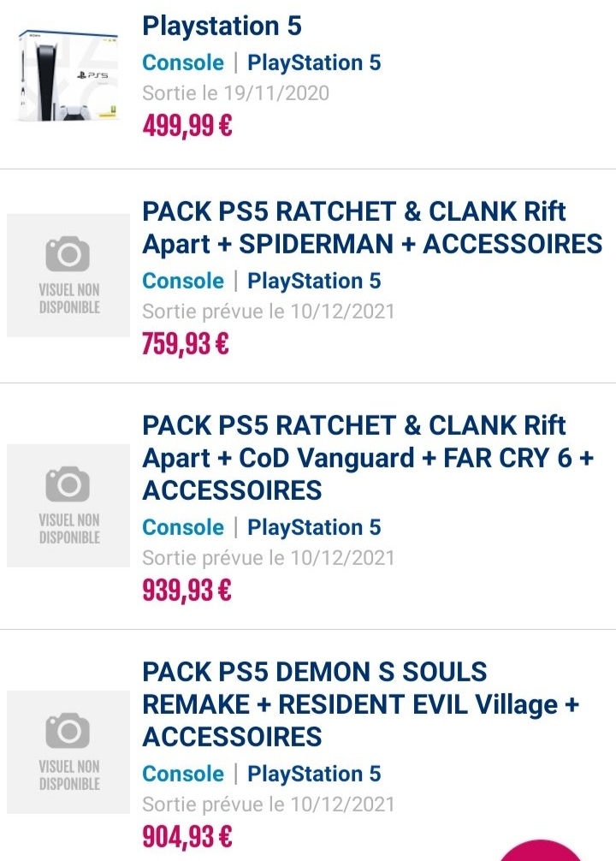Click the 759,93 € price
Screen dimensions: 616x861
tap(186, 344)
